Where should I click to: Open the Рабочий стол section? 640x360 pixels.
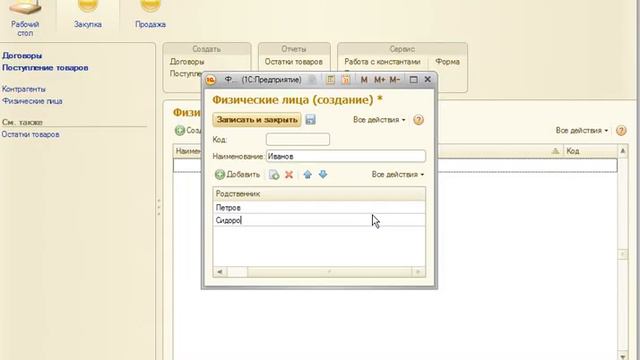pyautogui.click(x=25, y=18)
